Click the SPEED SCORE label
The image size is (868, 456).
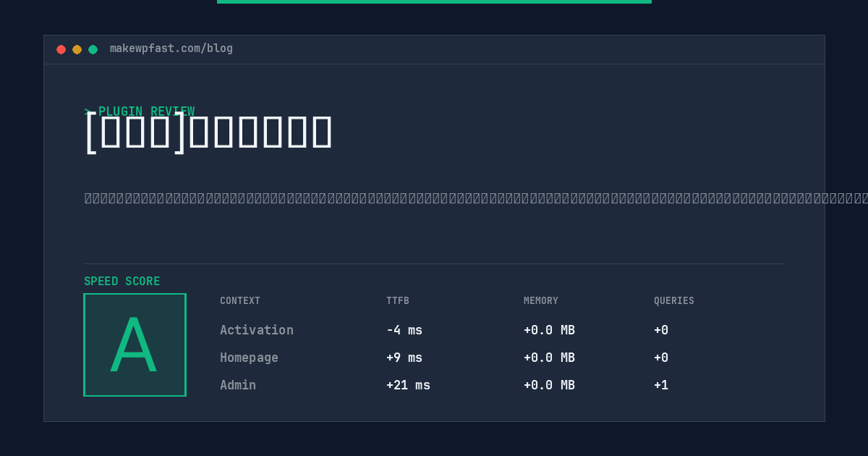(x=122, y=282)
